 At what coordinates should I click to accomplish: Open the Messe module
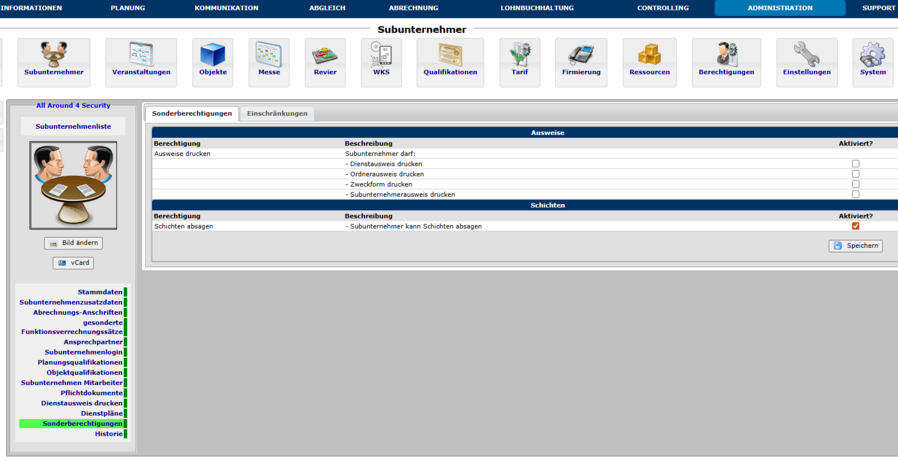coord(269,62)
